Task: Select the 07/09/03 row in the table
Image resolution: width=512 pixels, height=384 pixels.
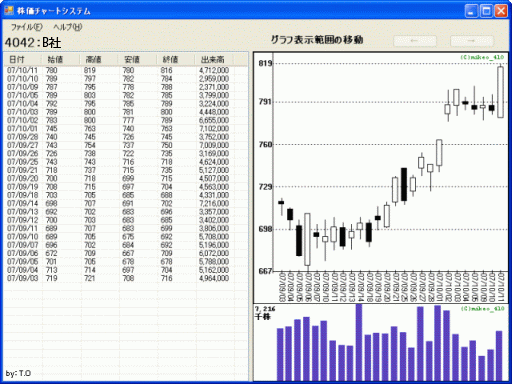Action: 126,278
